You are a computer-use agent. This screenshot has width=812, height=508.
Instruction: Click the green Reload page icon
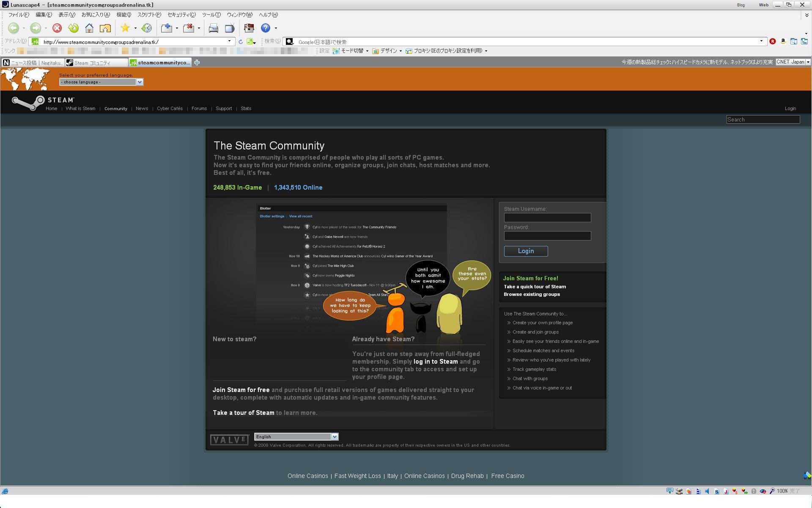[73, 28]
